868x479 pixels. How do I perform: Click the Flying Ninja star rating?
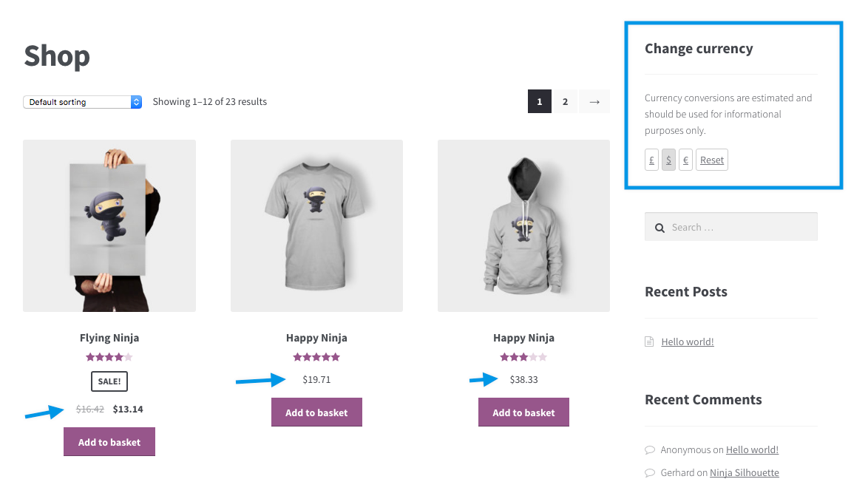tap(109, 357)
